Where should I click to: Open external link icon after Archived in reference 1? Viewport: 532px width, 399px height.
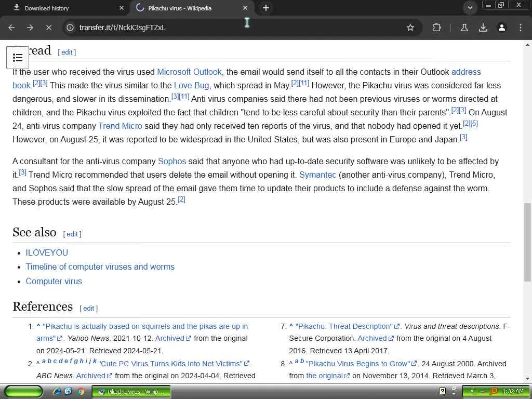(x=189, y=339)
